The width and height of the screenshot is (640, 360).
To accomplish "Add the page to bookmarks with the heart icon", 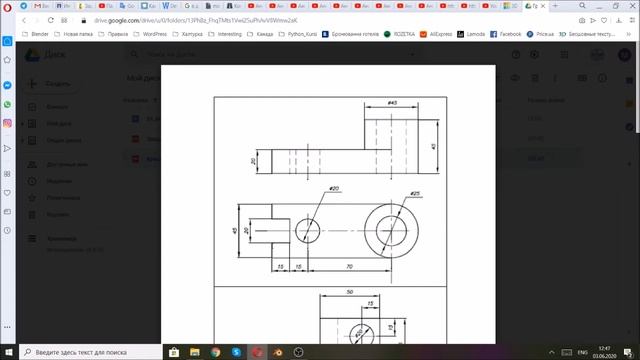I will (604, 20).
